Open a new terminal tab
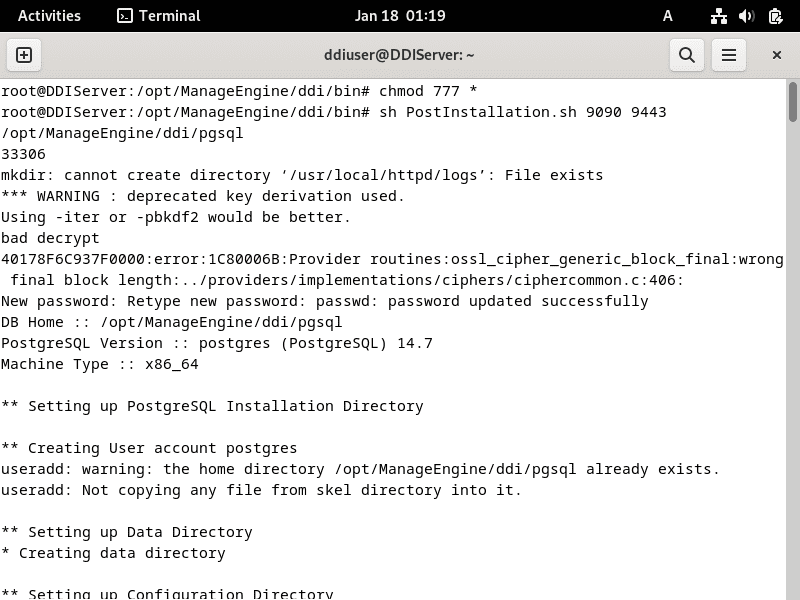 25,55
